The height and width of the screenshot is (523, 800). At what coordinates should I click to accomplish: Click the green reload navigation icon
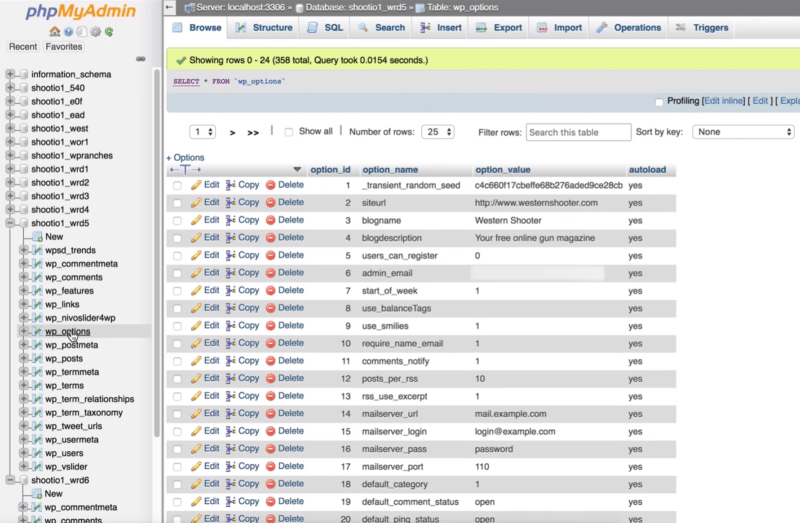[x=109, y=32]
